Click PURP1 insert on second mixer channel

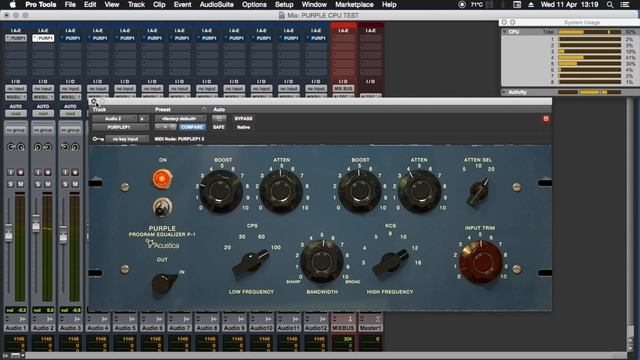point(43,38)
